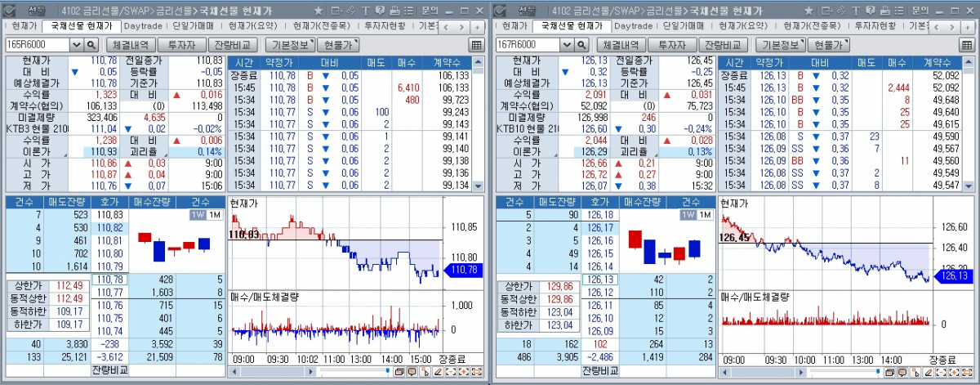The image size is (980, 385).
Task: Expand 현물가 dropdown button in left window
Action: [338, 45]
